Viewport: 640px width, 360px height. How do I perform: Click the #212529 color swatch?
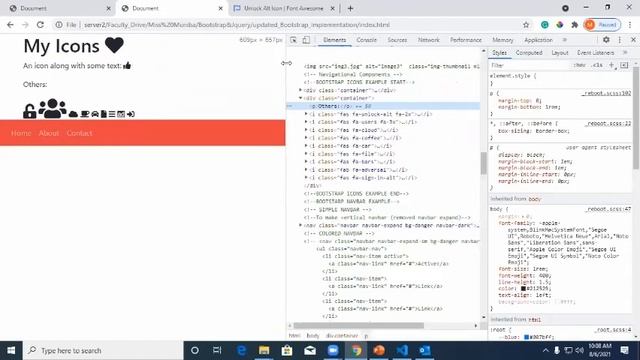[x=523, y=289]
